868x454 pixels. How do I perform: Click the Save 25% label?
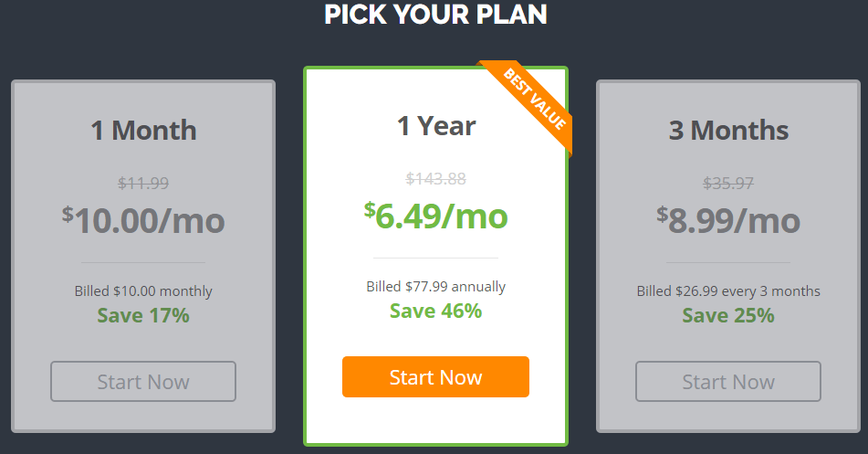(728, 315)
